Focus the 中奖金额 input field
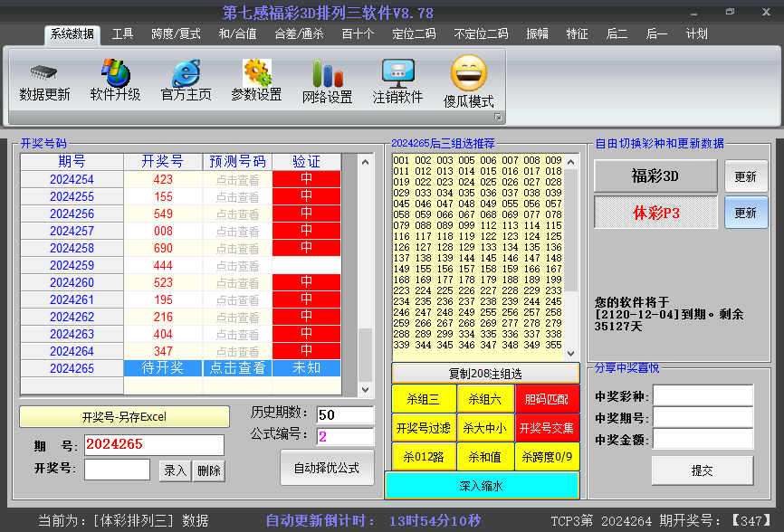 click(x=703, y=439)
